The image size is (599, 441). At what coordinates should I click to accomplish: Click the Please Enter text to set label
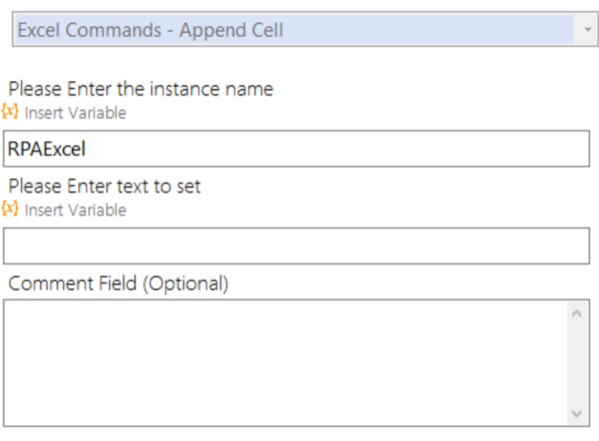tap(105, 186)
